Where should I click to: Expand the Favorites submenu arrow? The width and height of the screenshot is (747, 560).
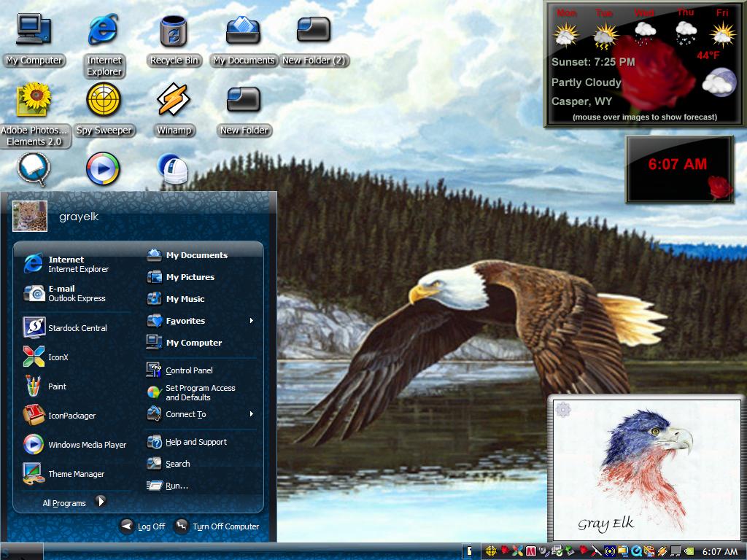point(252,321)
